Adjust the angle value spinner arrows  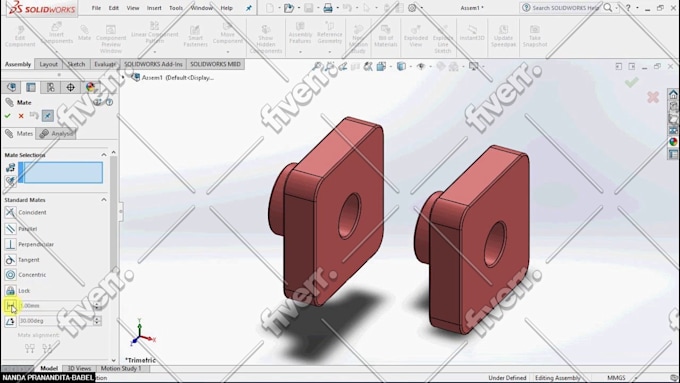pos(97,321)
